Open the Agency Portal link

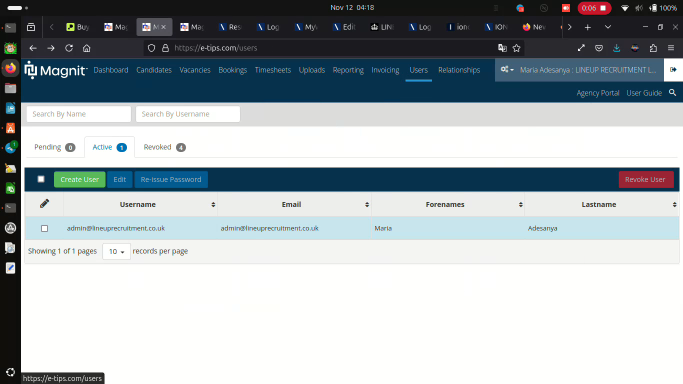point(598,93)
